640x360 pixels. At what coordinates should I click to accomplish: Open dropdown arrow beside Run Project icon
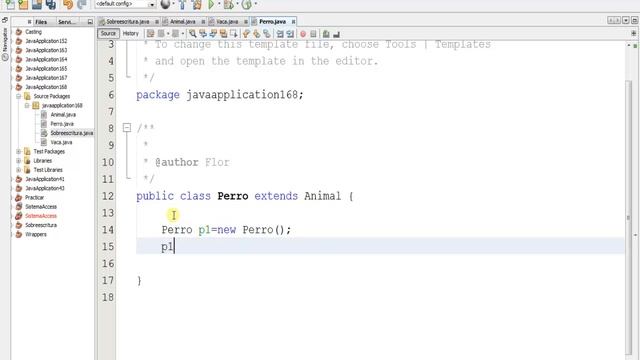[x=219, y=4]
